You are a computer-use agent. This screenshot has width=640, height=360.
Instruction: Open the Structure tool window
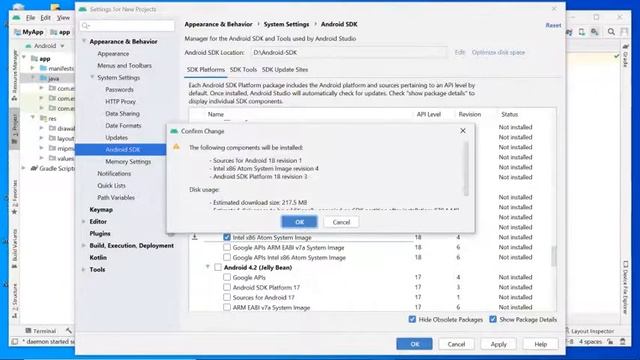[x=15, y=301]
